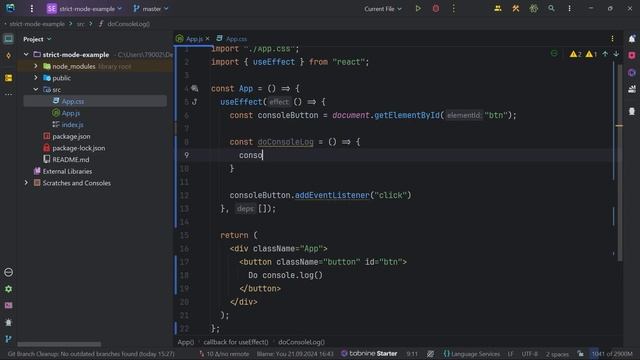
Task: Click doConsoleLog() in bottom breadcrumbs
Action: pos(301,342)
